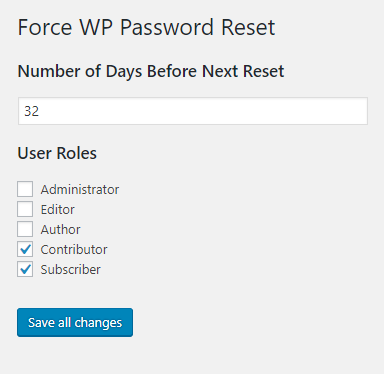The image size is (384, 374).
Task: Click the value 32 in the days field
Action: (32, 111)
